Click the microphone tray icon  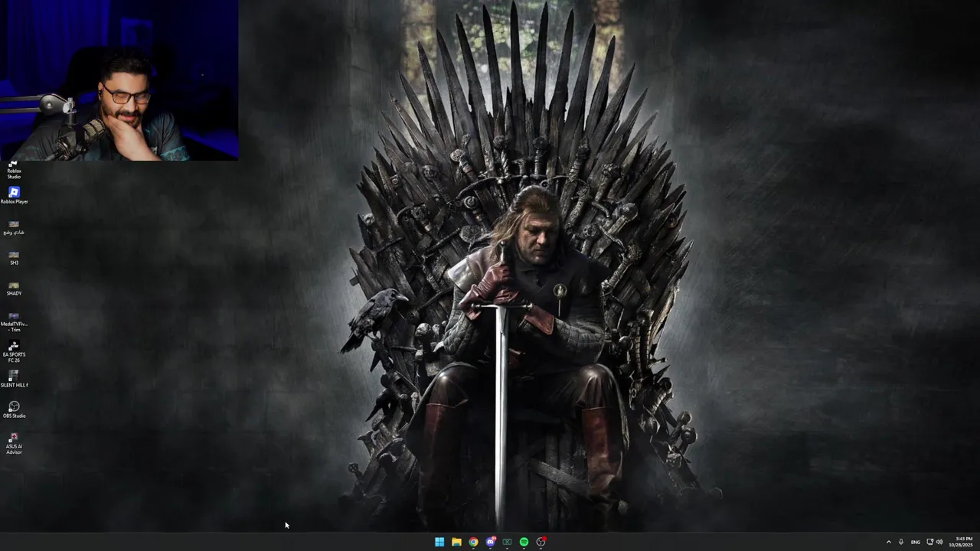point(901,542)
